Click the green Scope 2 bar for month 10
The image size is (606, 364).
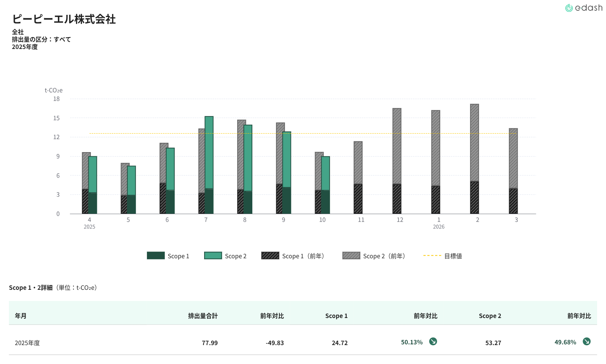pos(325,173)
